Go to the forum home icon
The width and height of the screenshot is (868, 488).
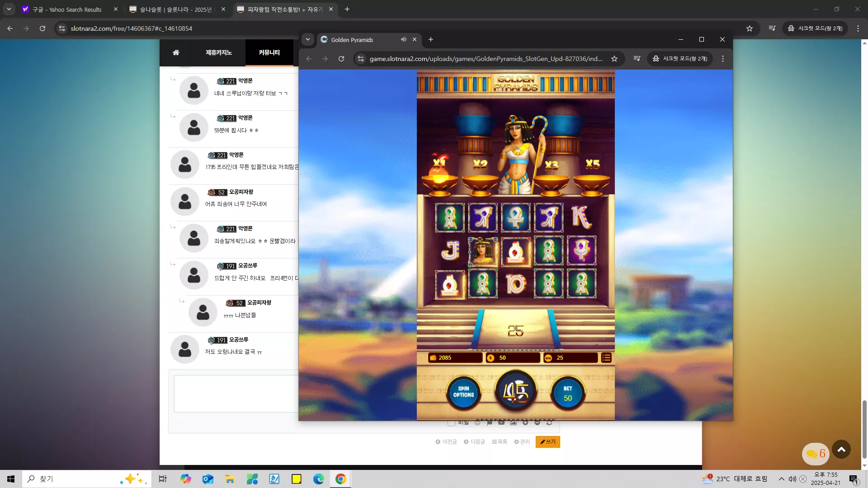[x=176, y=52]
